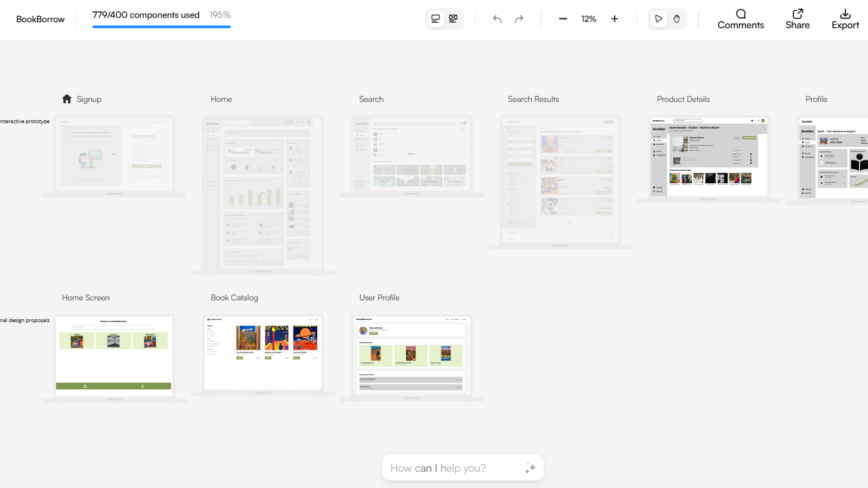Zoom in with the plus icon
This screenshot has height=488, width=868.
[615, 19]
